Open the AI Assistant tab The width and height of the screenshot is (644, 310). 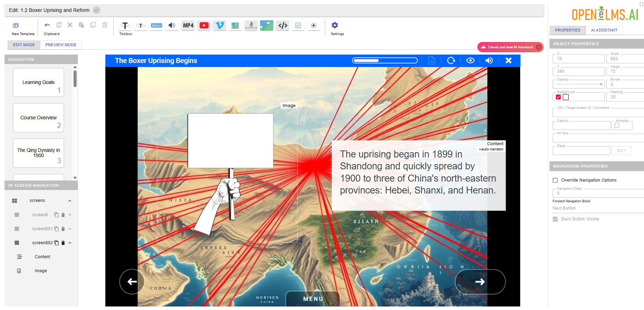pos(604,30)
